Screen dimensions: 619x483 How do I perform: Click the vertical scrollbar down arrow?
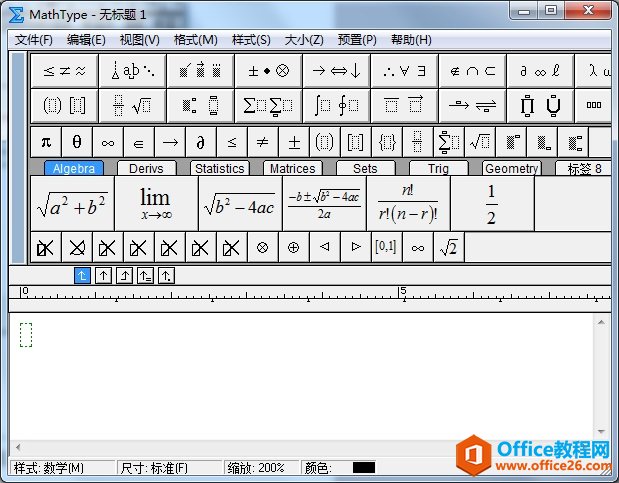(601, 431)
